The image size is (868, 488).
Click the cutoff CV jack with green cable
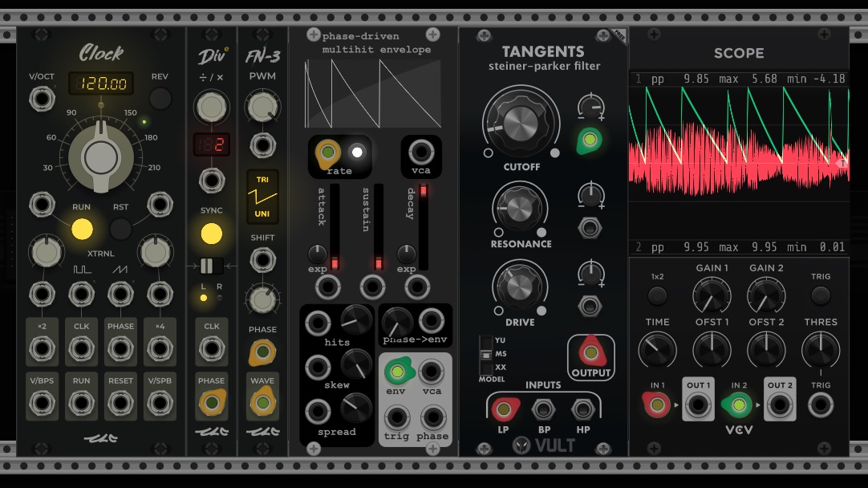tap(590, 140)
